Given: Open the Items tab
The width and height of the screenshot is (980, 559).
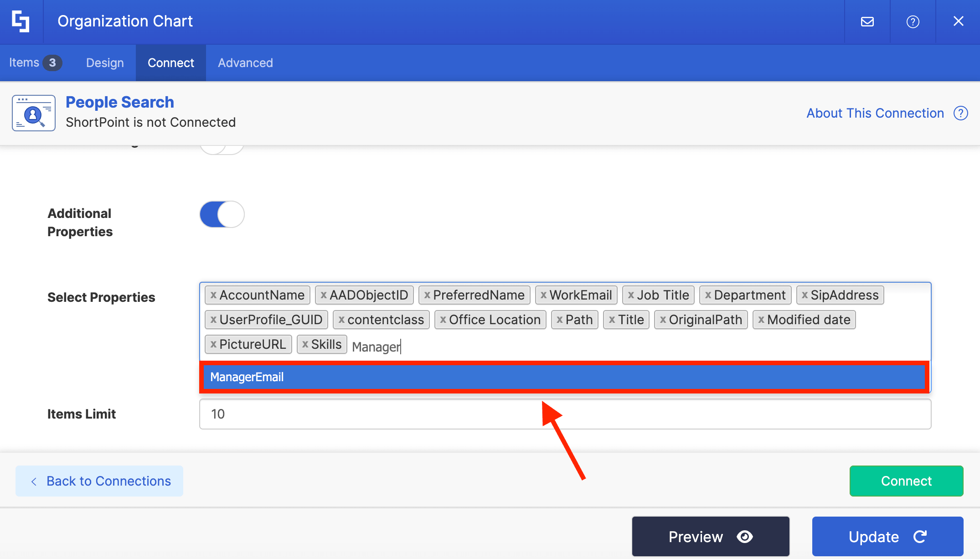Looking at the screenshot, I should (x=36, y=63).
